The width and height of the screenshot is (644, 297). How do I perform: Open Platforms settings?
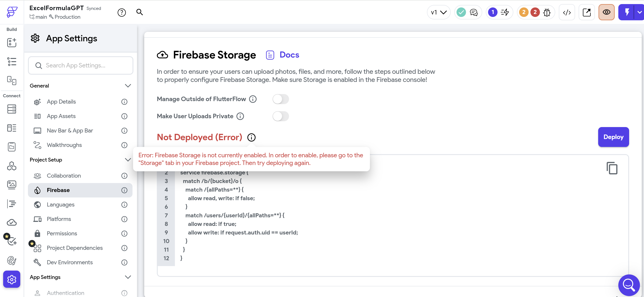point(80,219)
